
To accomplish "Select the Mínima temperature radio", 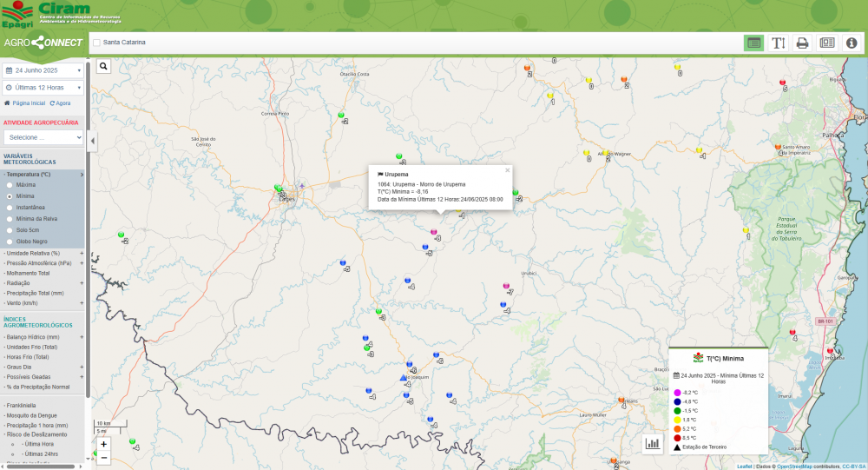I will [x=10, y=196].
